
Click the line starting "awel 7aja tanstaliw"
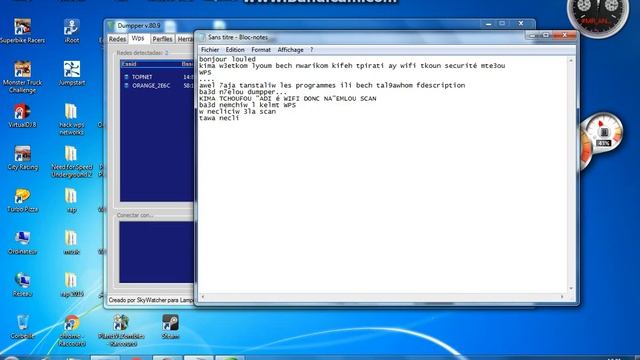pos(332,85)
